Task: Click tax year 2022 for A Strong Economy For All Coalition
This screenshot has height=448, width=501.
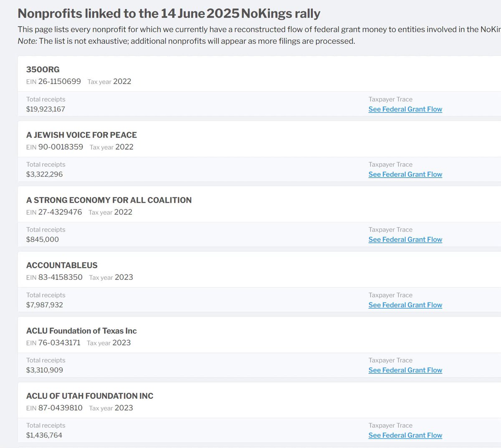Action: 123,212
